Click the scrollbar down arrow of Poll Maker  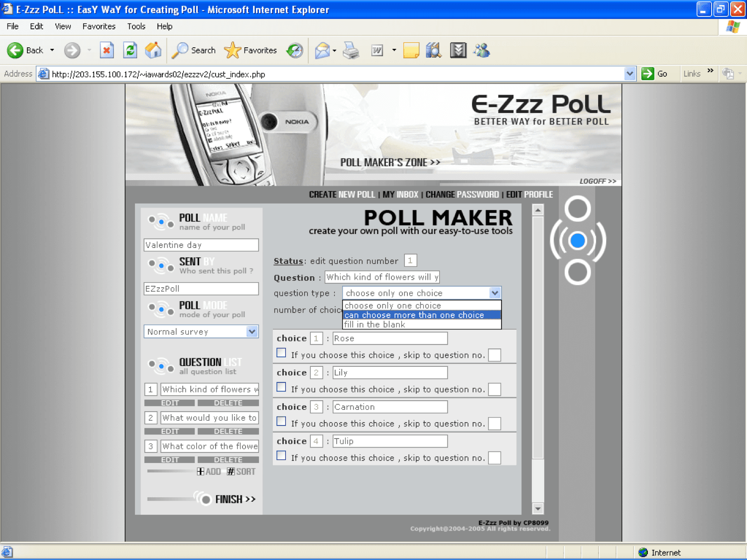click(x=538, y=509)
